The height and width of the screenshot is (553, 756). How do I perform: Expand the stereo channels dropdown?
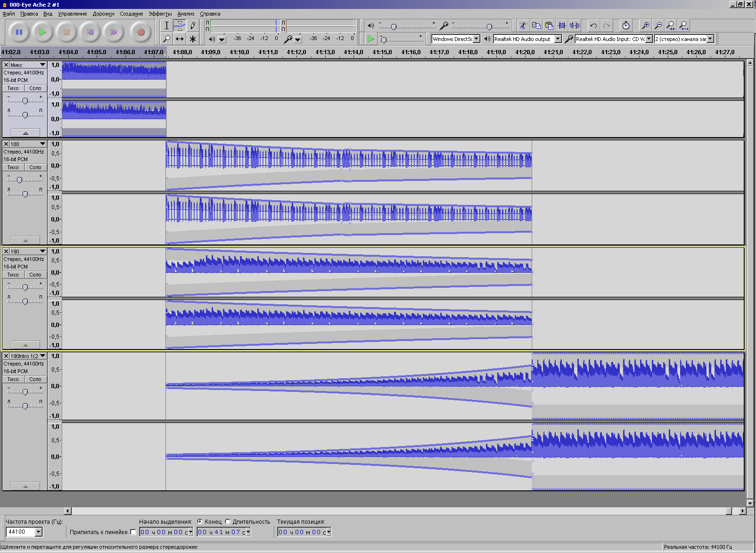pos(710,39)
